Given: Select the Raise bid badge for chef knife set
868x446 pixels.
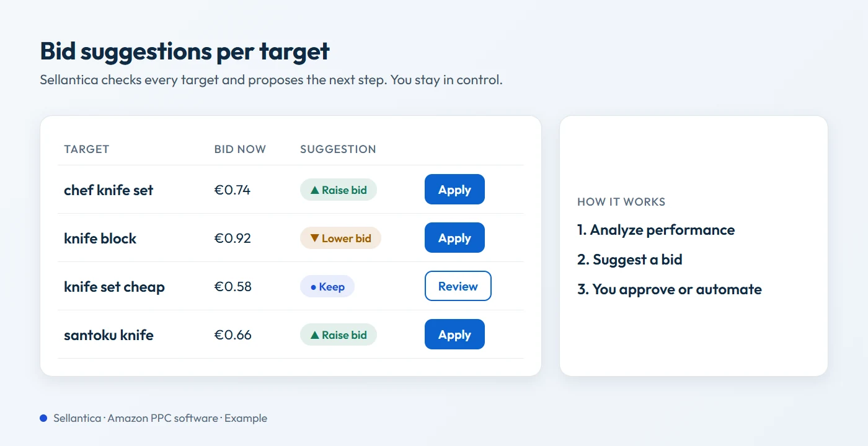Looking at the screenshot, I should 339,190.
